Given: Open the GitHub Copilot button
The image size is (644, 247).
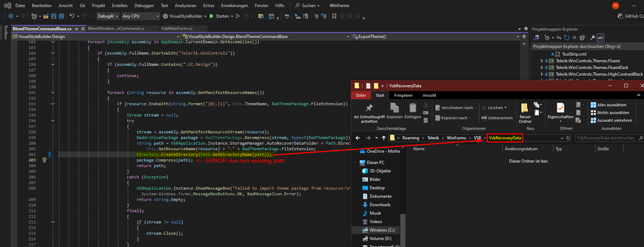Looking at the screenshot, I should pyautogui.click(x=631, y=16).
